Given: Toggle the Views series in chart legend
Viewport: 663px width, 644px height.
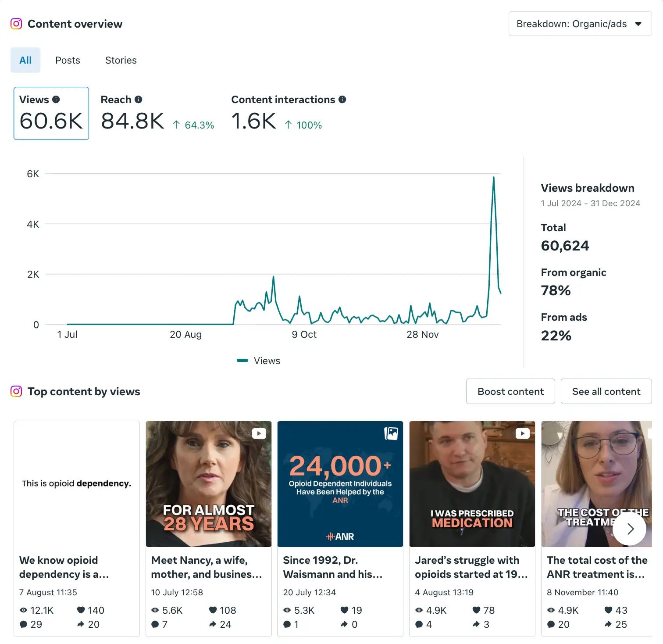Looking at the screenshot, I should click(x=259, y=361).
